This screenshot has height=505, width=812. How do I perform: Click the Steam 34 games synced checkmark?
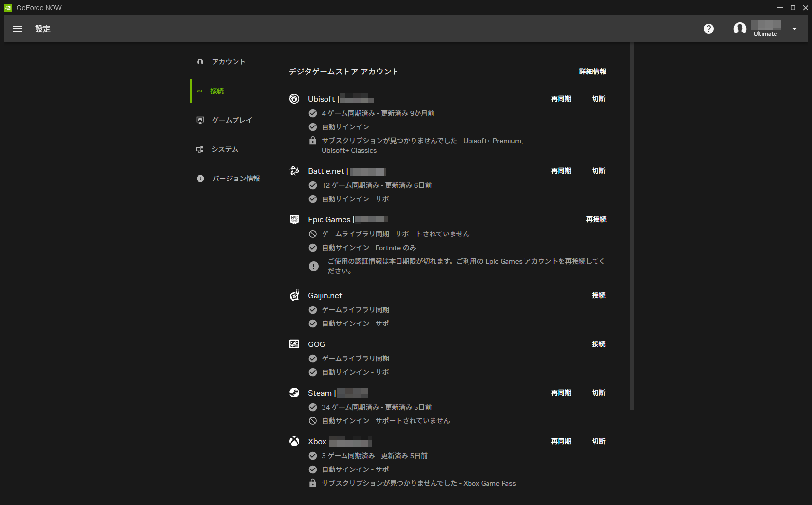313,407
